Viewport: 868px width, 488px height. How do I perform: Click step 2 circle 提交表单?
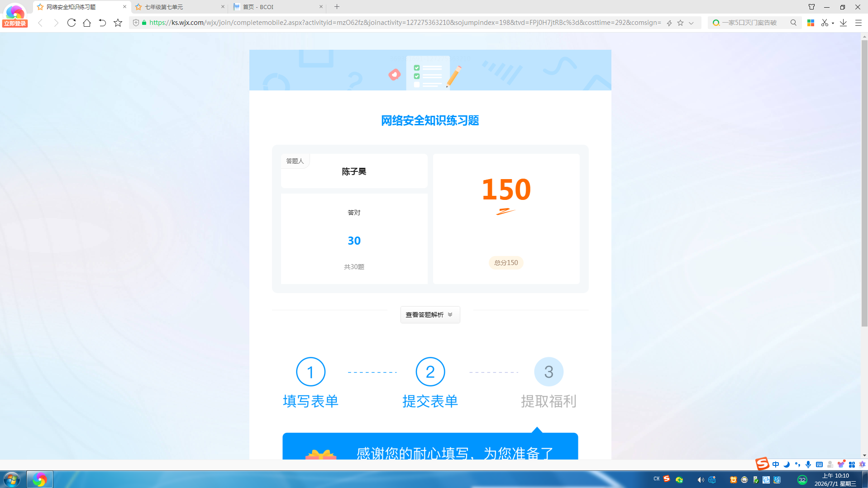430,372
